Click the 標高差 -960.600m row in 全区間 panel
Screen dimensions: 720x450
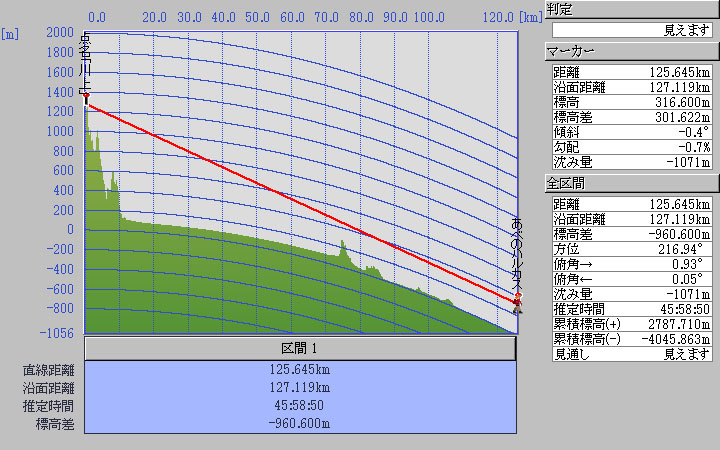pos(632,234)
